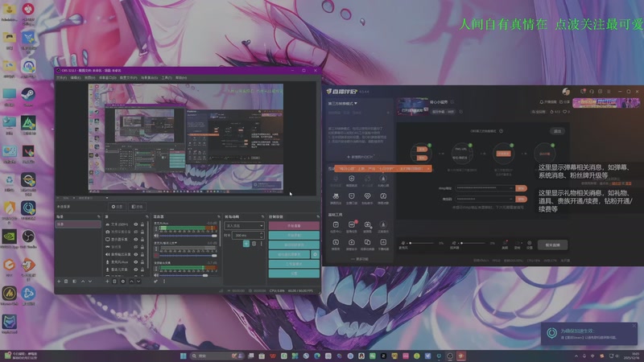Click the OBS icon in the Windows taskbar
This screenshot has height=362, width=644.
pyautogui.click(x=450, y=356)
